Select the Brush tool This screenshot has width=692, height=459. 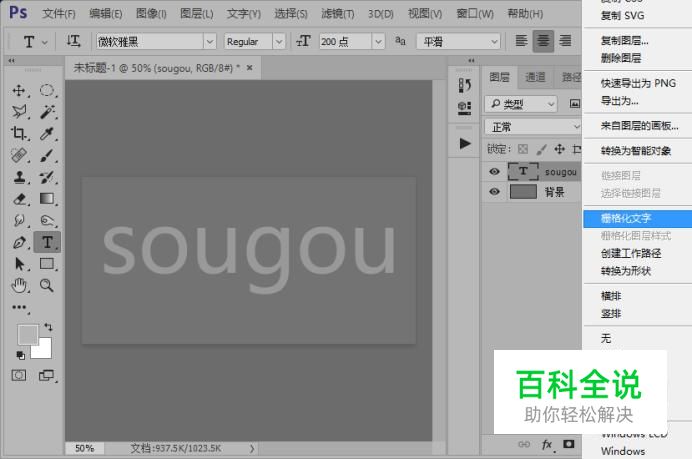47,155
